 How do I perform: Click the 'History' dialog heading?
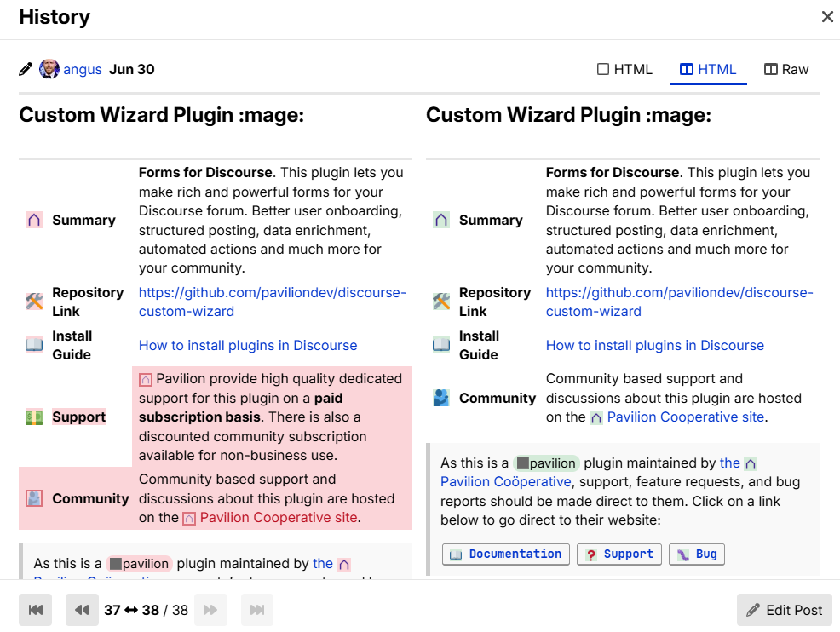pyautogui.click(x=55, y=16)
